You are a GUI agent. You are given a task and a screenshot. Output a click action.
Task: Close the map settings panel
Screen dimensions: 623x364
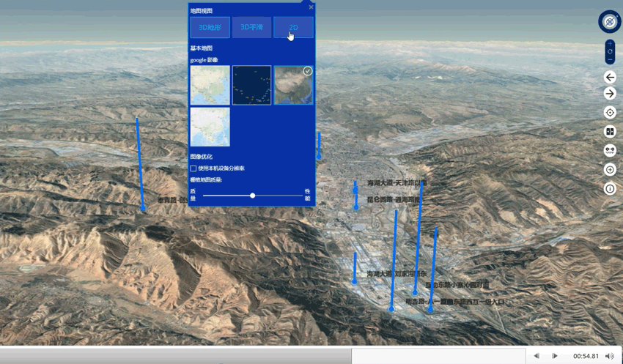[311, 7]
